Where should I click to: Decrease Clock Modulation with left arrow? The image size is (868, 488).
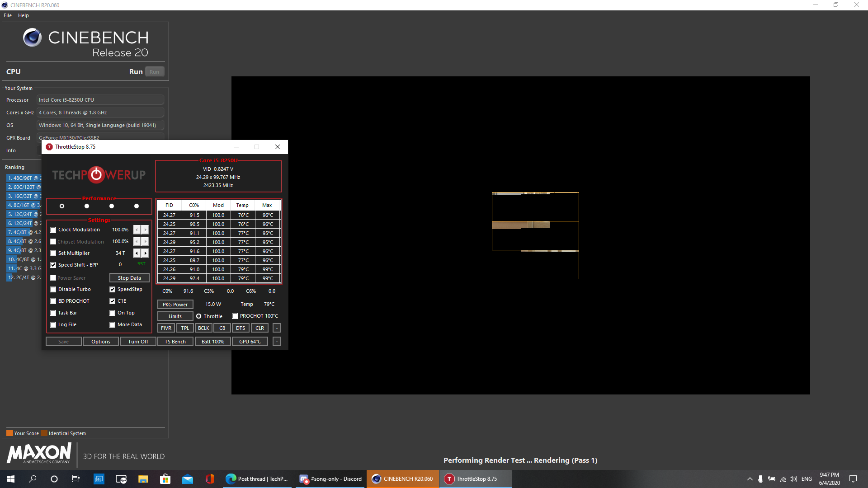coord(137,230)
